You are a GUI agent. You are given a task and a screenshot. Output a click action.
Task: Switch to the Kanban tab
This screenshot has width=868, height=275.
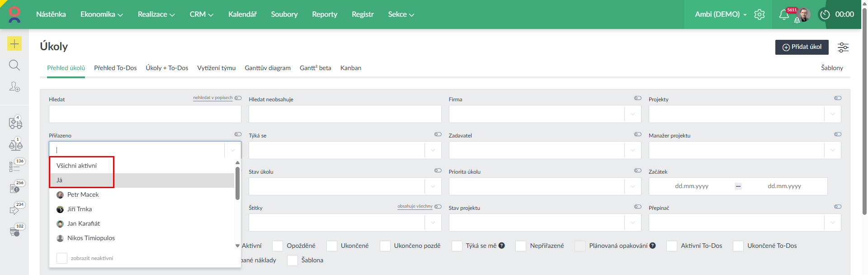(x=350, y=68)
